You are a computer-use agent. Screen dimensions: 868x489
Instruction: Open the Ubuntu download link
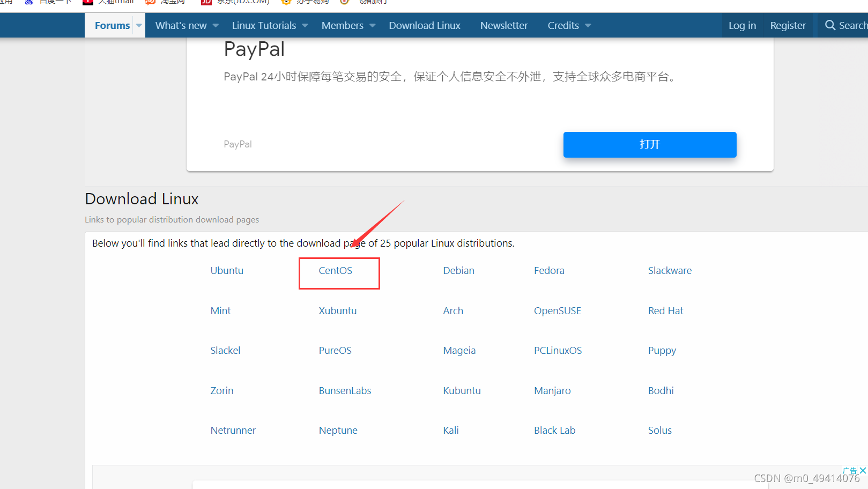[x=227, y=271]
